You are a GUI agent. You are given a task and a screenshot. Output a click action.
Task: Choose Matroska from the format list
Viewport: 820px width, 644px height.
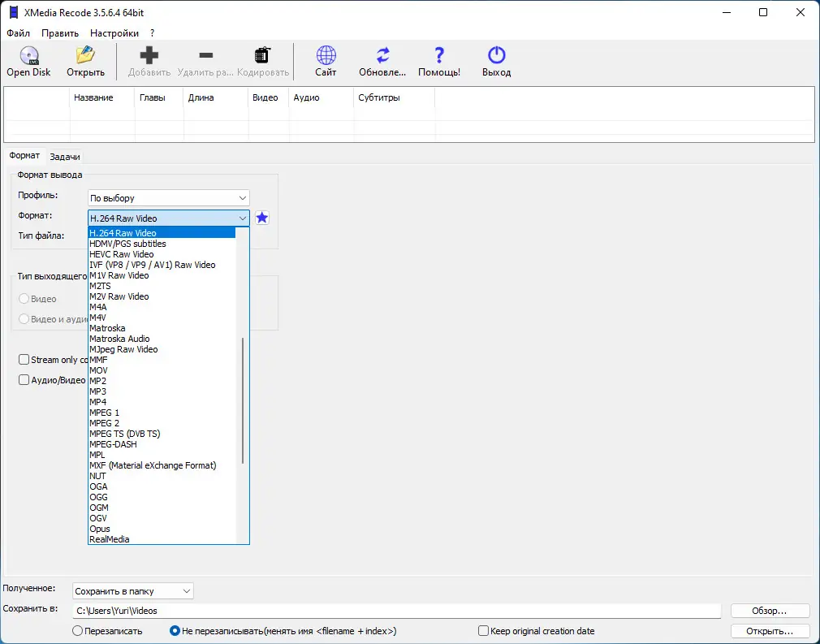(107, 328)
